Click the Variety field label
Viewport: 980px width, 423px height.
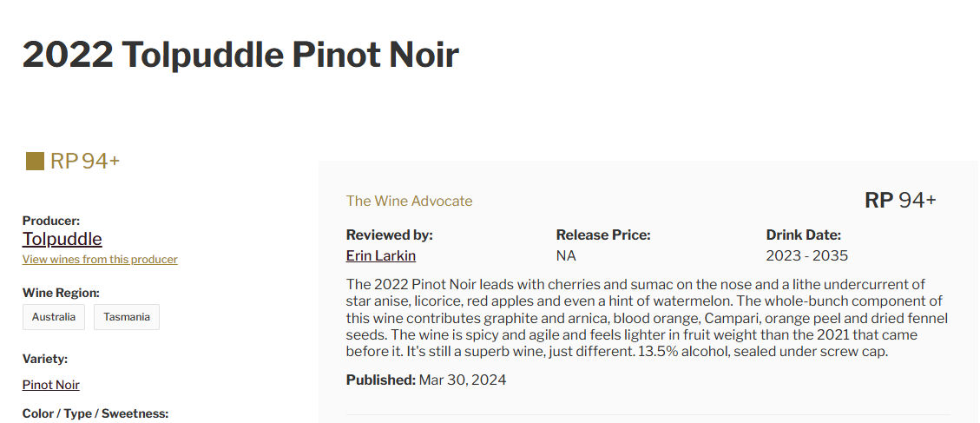pos(45,359)
